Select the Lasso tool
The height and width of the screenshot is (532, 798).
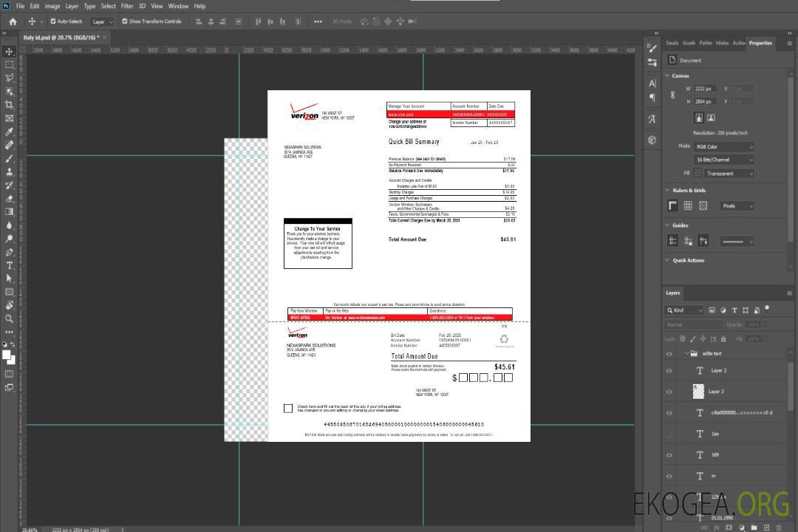point(9,78)
